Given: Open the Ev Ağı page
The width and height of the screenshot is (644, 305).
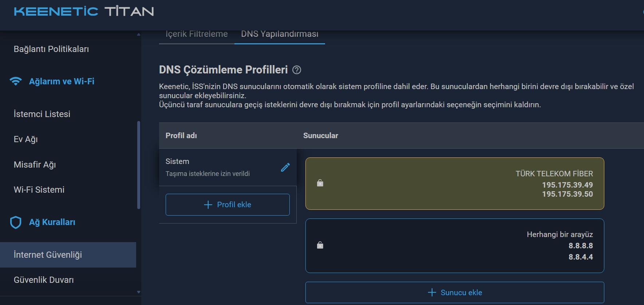Looking at the screenshot, I should pos(25,139).
